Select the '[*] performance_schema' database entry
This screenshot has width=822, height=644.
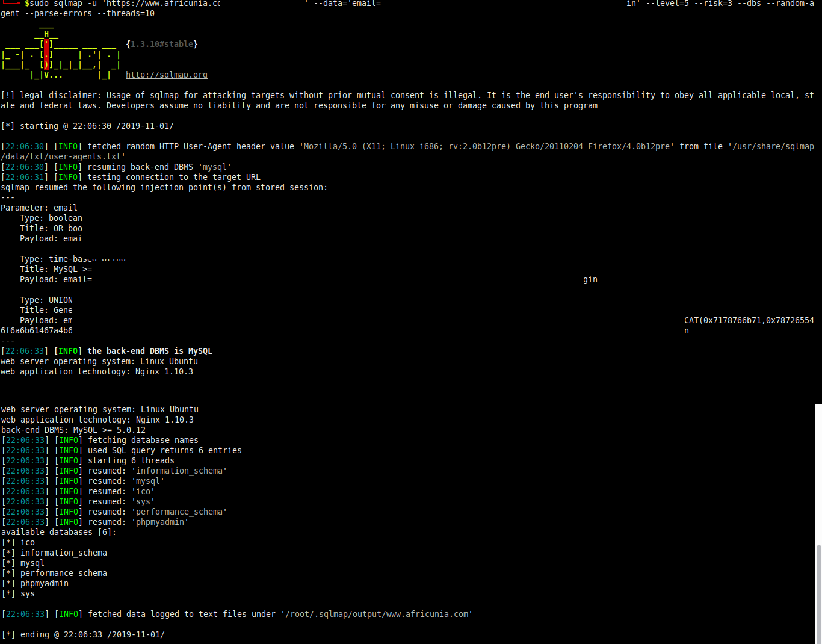(54, 573)
